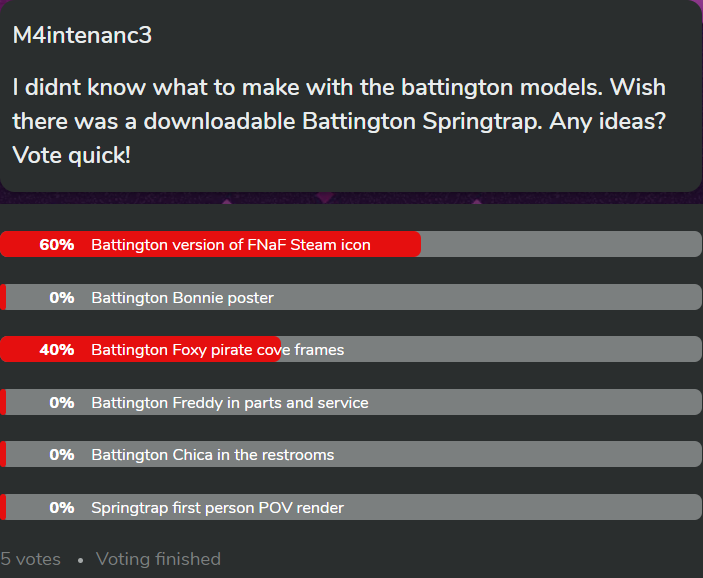Pick the Springtrap first person POV render option
Screen dimensions: 703x578
point(217,508)
